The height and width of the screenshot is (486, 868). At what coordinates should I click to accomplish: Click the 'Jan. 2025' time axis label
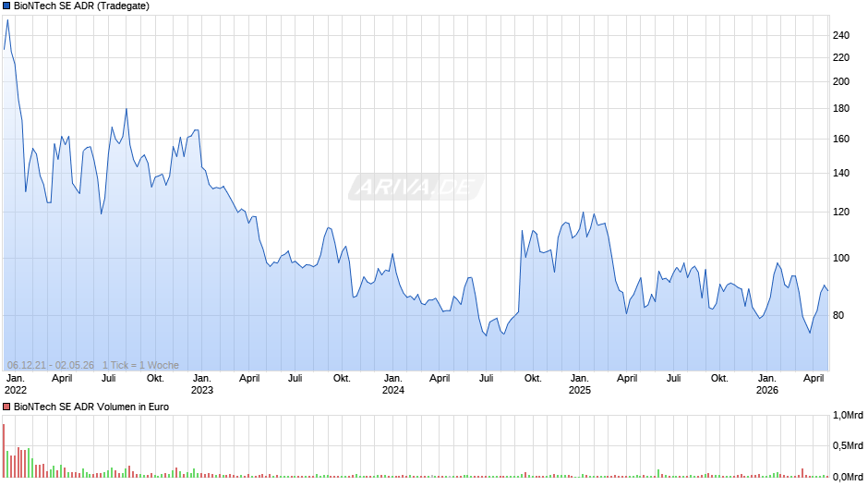click(580, 384)
